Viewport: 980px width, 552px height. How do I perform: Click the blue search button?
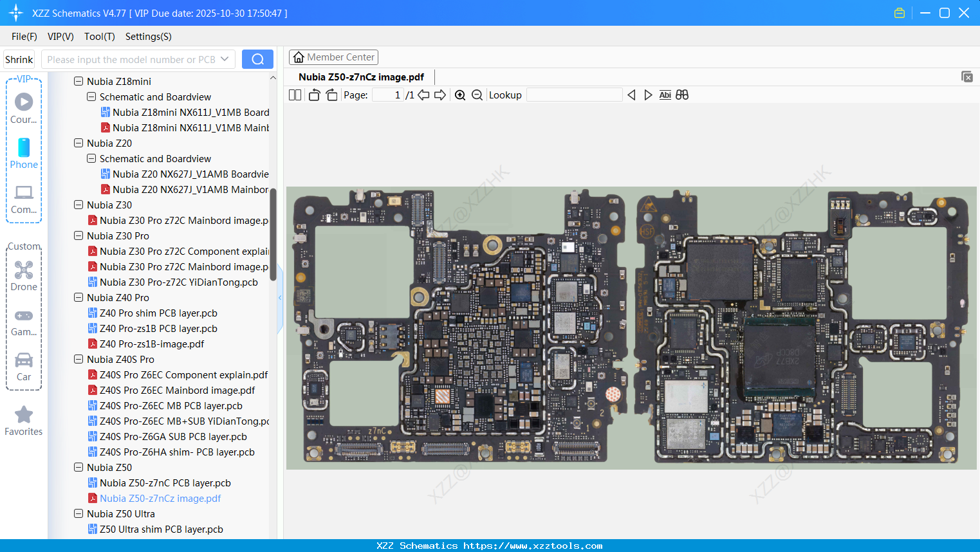(257, 59)
